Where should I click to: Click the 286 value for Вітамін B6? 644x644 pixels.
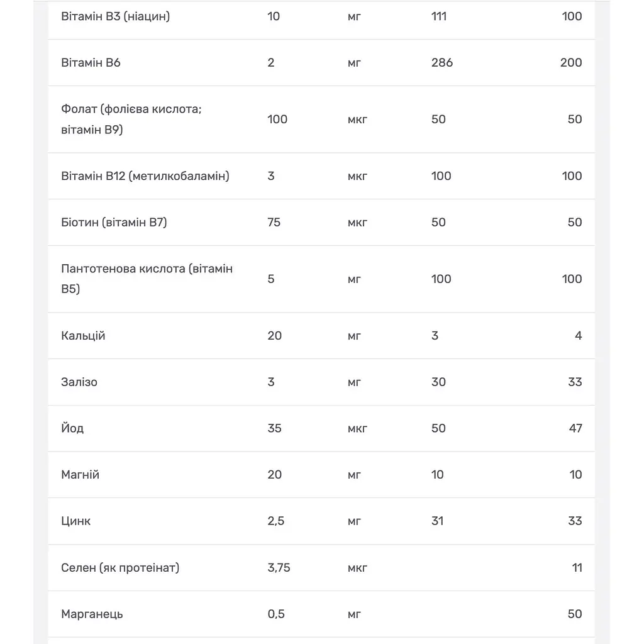click(442, 63)
